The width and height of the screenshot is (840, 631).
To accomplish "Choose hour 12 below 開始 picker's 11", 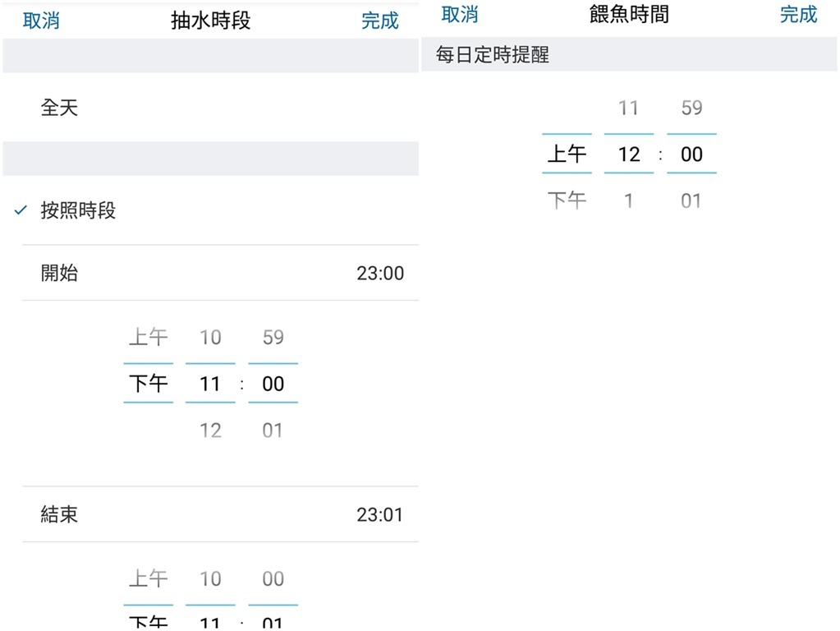I will 210,430.
